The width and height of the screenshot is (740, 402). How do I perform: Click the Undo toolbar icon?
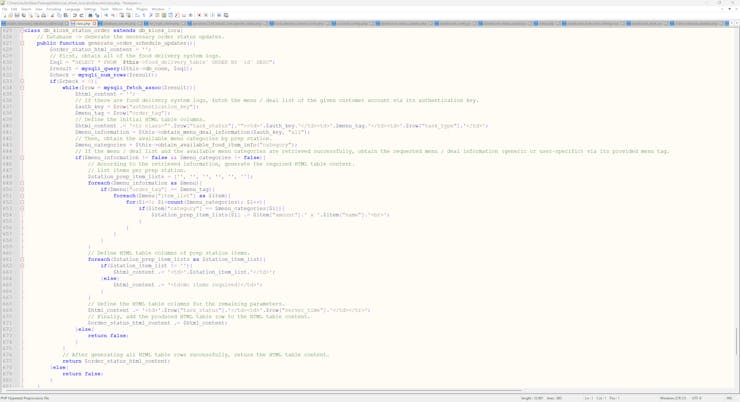point(74,15)
